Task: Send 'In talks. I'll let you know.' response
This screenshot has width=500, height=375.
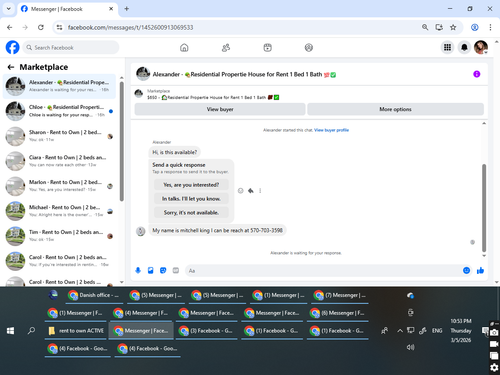Action: click(x=191, y=199)
